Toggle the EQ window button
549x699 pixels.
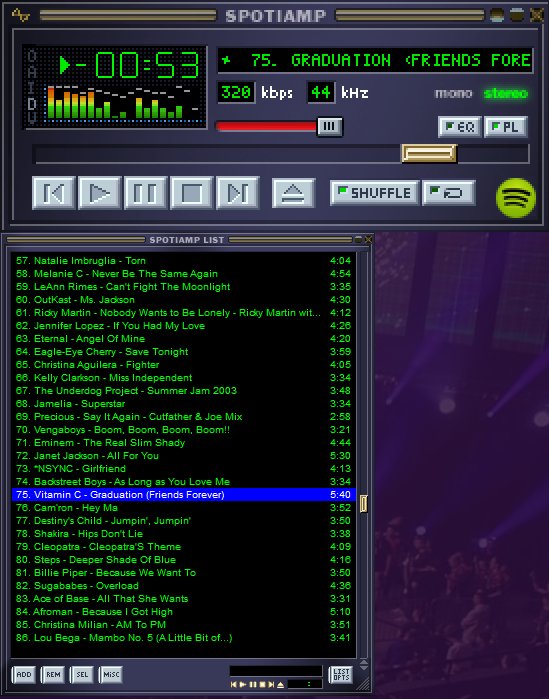coord(459,127)
